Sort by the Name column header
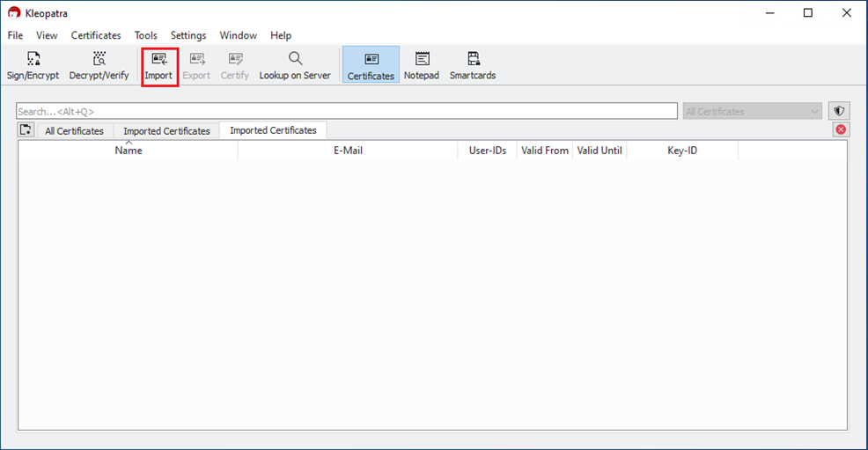 coord(129,151)
